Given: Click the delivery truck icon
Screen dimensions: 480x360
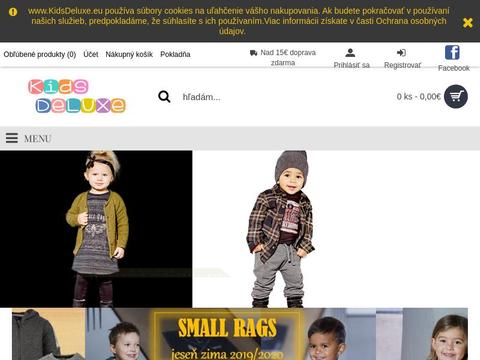Looking at the screenshot, I should [253, 53].
